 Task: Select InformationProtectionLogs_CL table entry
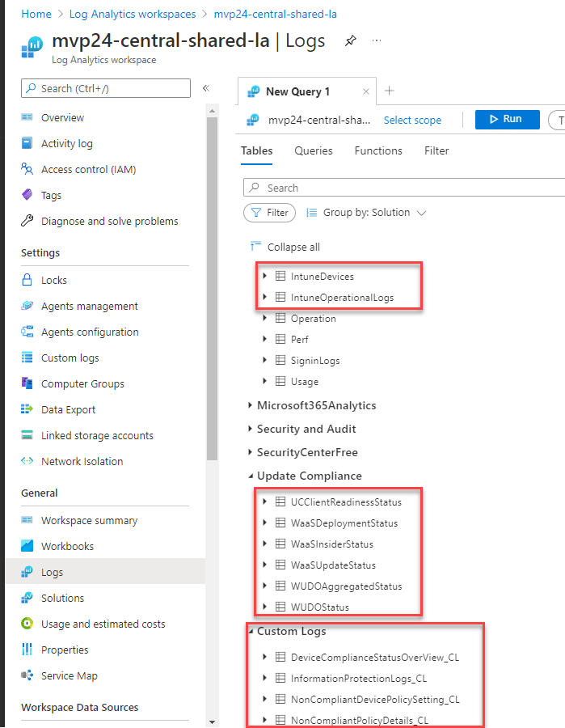(359, 679)
